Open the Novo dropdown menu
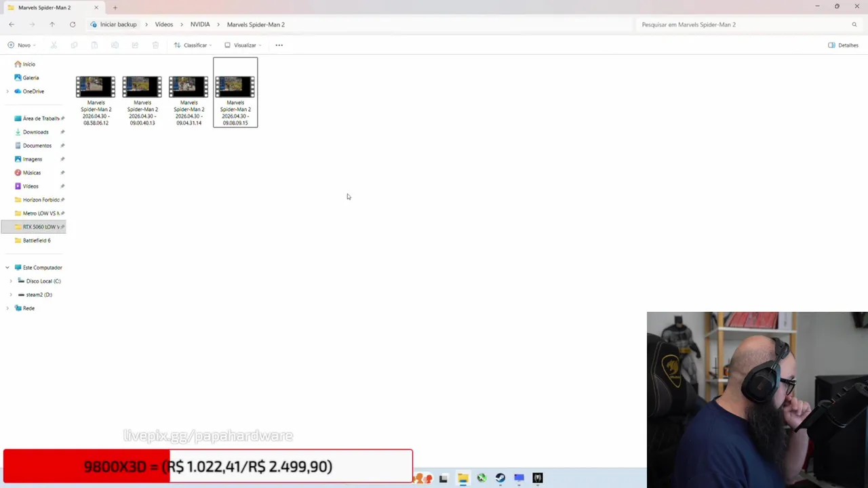868x488 pixels. click(x=22, y=45)
